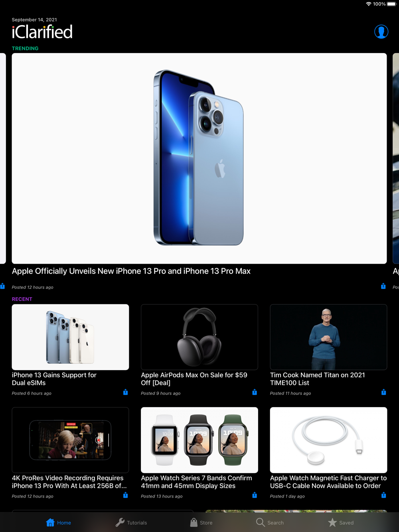Switch to the Tutorials tab

[x=131, y=522]
